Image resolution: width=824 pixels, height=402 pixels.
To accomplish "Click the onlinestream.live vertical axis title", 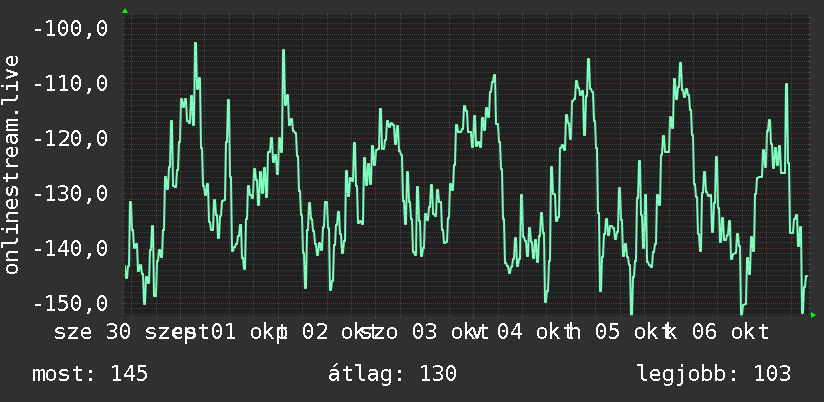I will click(11, 164).
